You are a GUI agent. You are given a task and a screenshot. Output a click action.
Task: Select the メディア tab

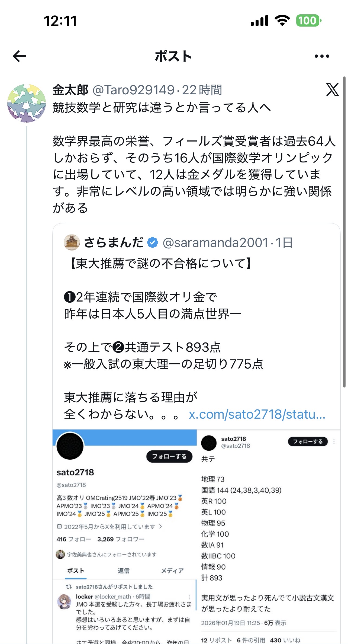(172, 571)
